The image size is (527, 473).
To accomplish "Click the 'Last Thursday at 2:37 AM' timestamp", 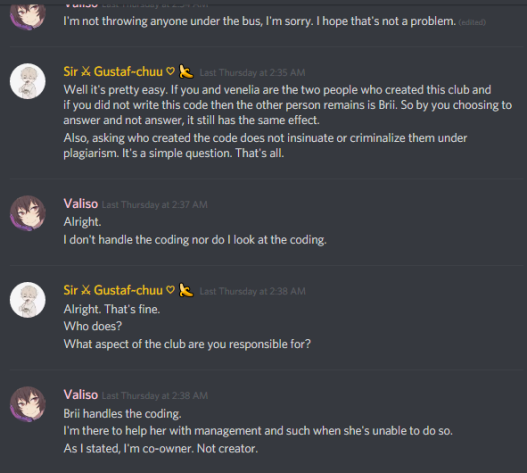I will coord(155,205).
